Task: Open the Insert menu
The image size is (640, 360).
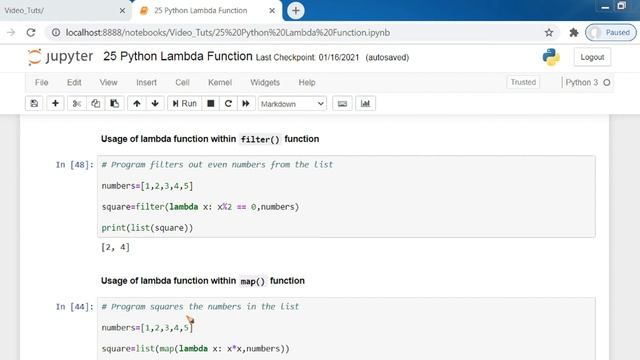Action: coord(147,82)
